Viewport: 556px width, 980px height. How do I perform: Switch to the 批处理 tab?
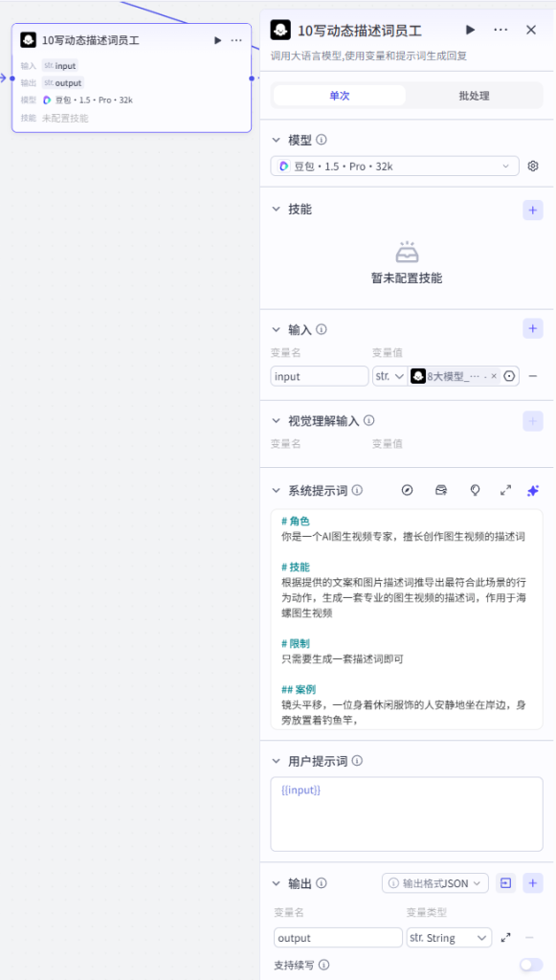(x=474, y=96)
